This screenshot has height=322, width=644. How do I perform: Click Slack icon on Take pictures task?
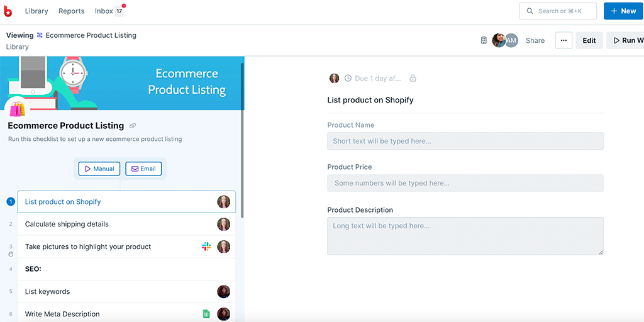pyautogui.click(x=206, y=247)
